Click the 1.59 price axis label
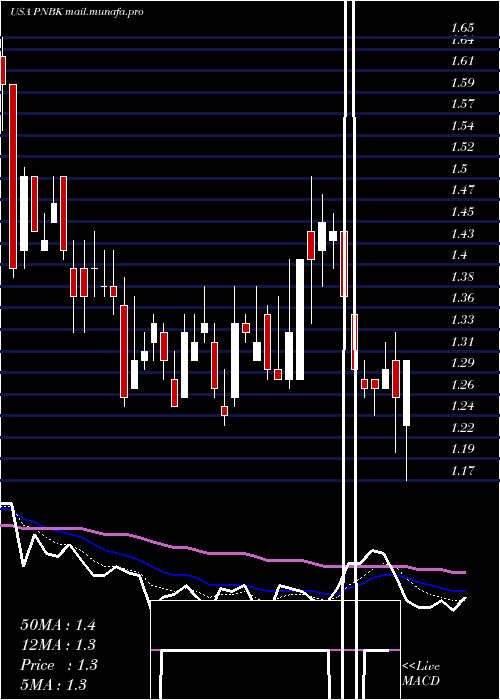 pos(462,83)
